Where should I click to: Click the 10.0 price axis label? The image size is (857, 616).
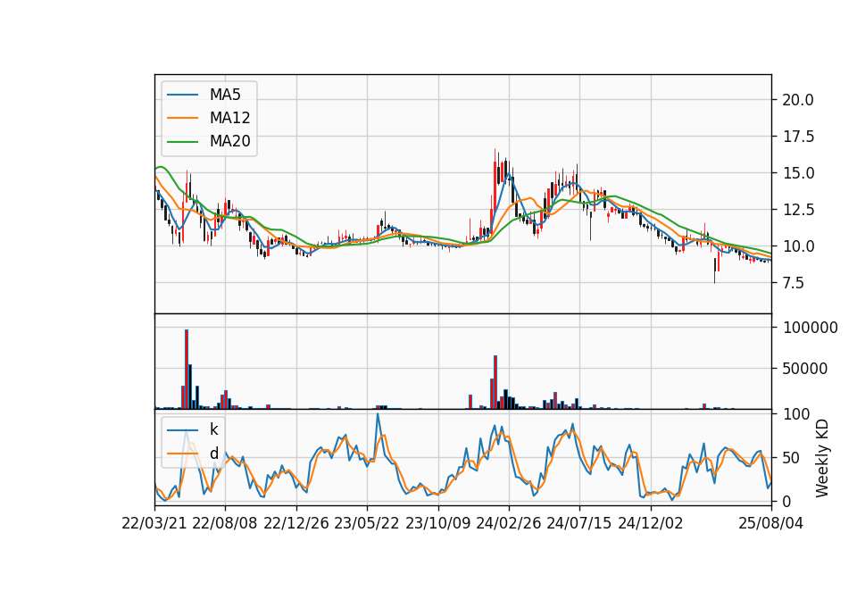click(798, 246)
